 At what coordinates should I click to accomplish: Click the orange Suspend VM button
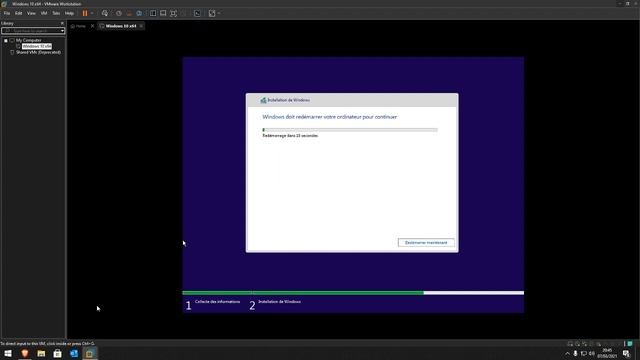[85, 13]
